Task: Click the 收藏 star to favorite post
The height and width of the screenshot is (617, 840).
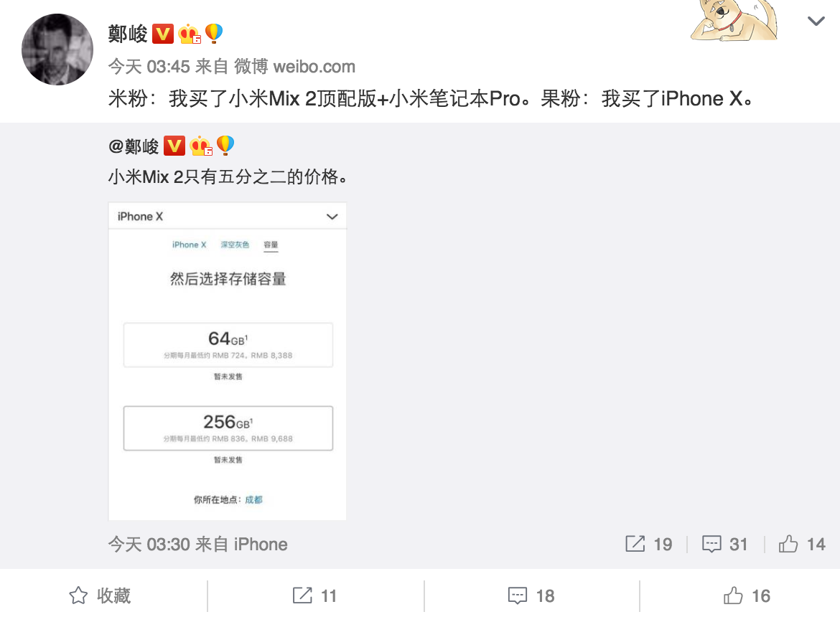Action: [100, 595]
